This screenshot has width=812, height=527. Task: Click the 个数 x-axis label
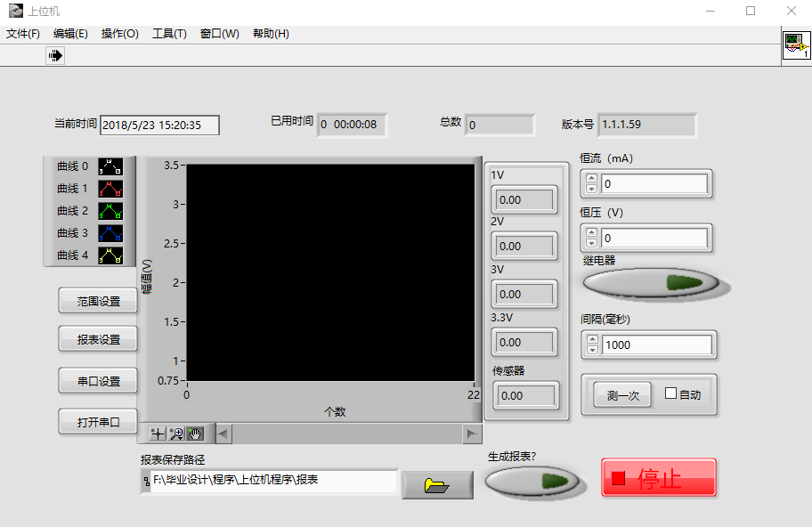pos(335,411)
